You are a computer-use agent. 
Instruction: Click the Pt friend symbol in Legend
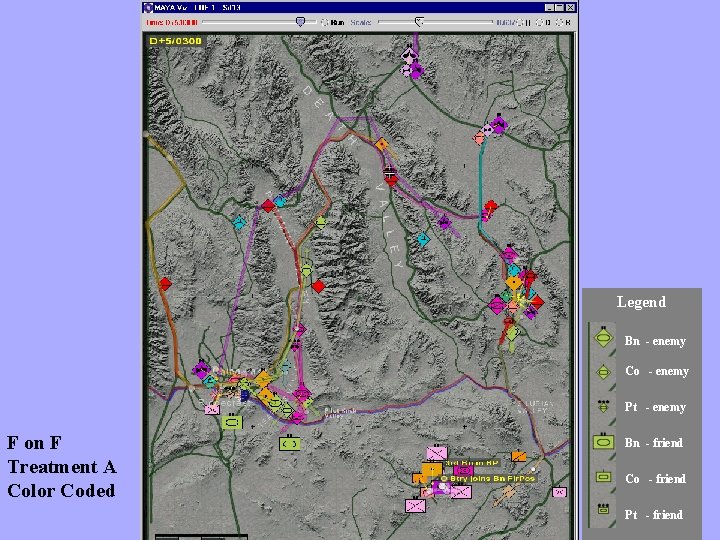click(603, 509)
